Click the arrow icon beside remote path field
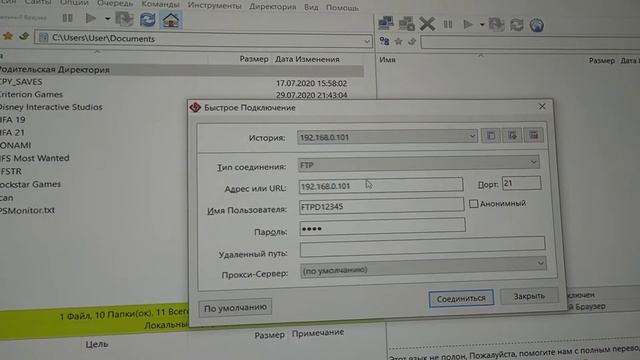Image resolution: width=640 pixels, height=360 pixels. click(x=412, y=41)
